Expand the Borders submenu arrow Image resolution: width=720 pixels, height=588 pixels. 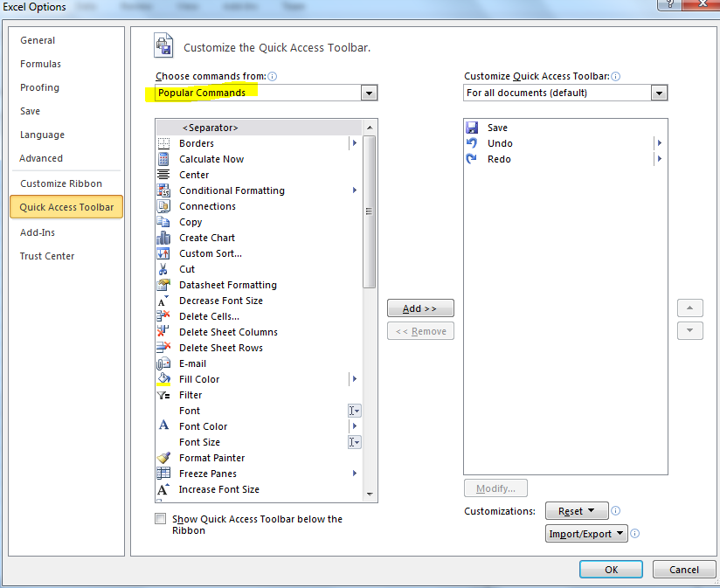point(355,143)
